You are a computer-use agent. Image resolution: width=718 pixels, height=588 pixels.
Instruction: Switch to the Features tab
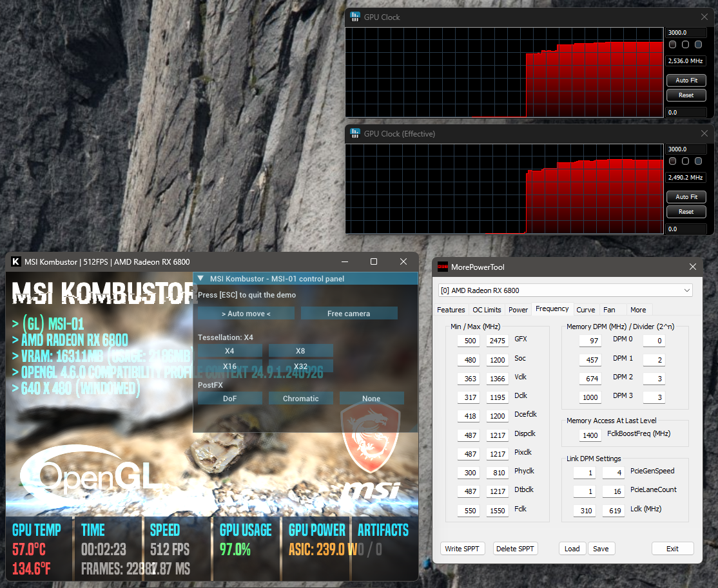[x=451, y=310]
